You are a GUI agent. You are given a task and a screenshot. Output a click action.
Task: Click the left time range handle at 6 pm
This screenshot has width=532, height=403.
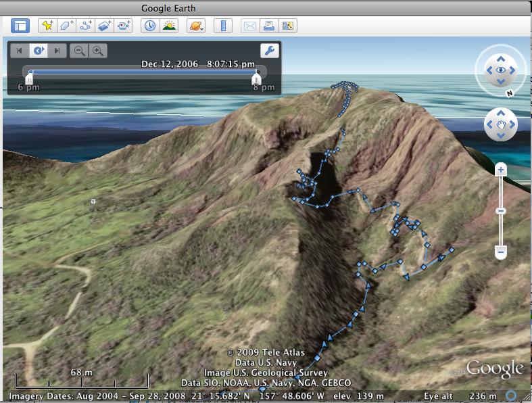(29, 78)
